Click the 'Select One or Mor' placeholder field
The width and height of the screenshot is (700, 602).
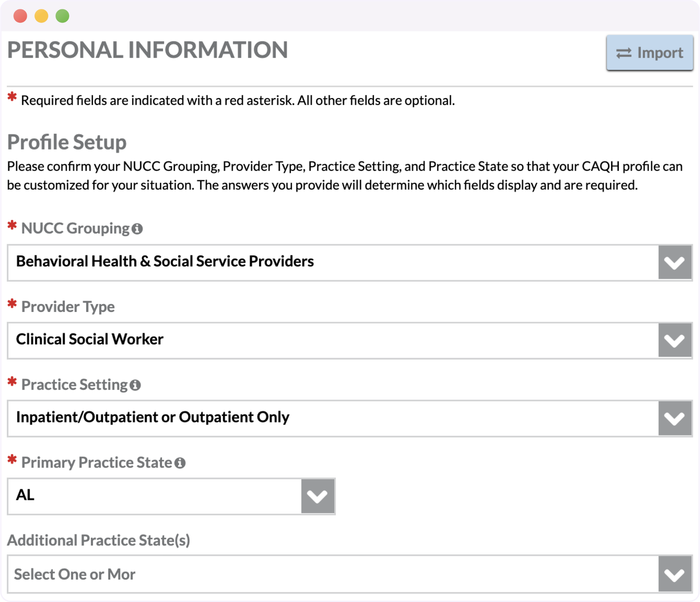click(x=75, y=574)
